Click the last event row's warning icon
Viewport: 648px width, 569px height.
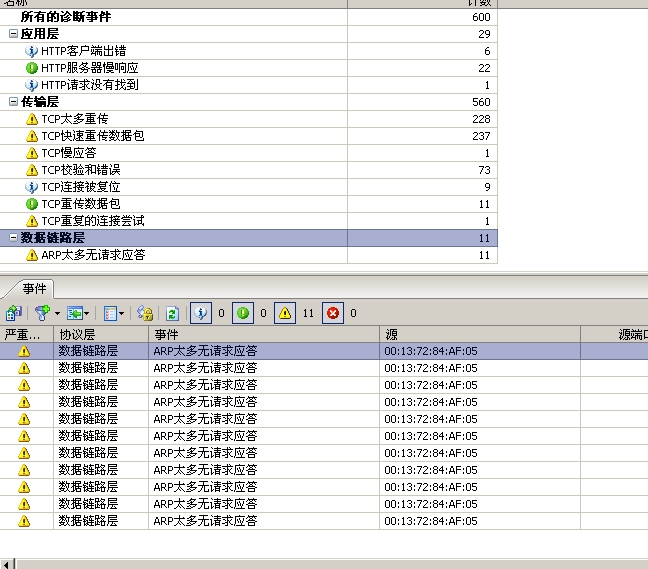[x=24, y=521]
